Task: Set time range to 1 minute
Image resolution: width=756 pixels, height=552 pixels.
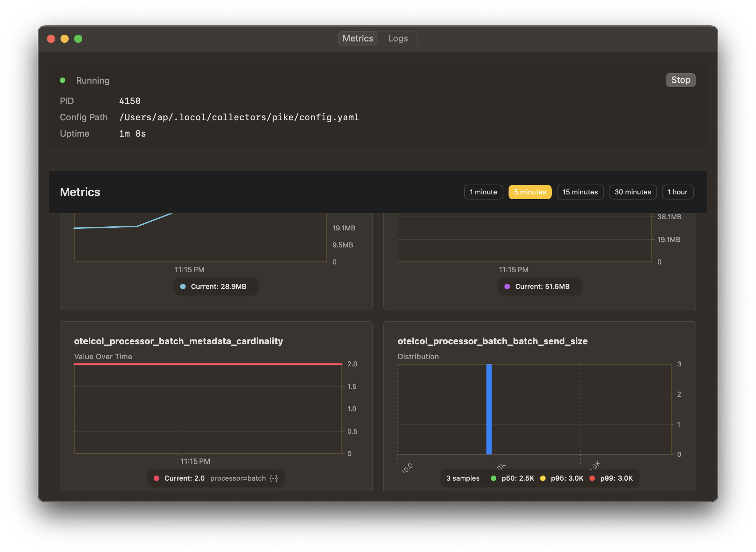Action: coord(483,192)
